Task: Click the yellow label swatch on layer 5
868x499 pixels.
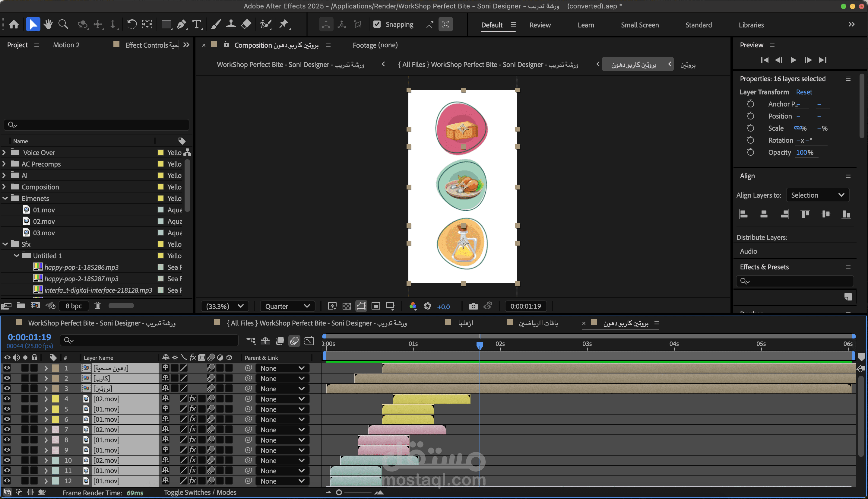Action: tap(55, 409)
